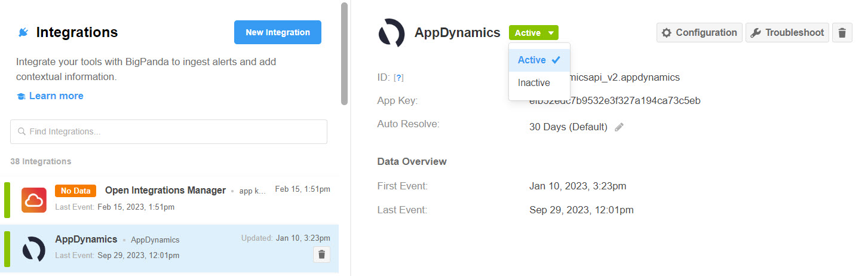Open the Active status dropdown button
The width and height of the screenshot is (868, 276).
coord(533,33)
